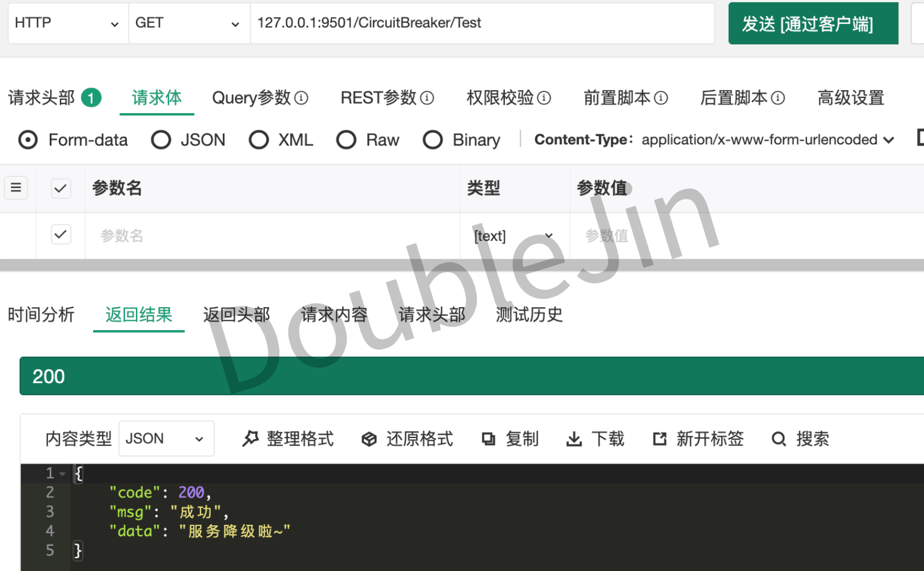Click the 搜索 magnifier icon
Viewport: 924px width, 571px height.
pyautogui.click(x=779, y=439)
